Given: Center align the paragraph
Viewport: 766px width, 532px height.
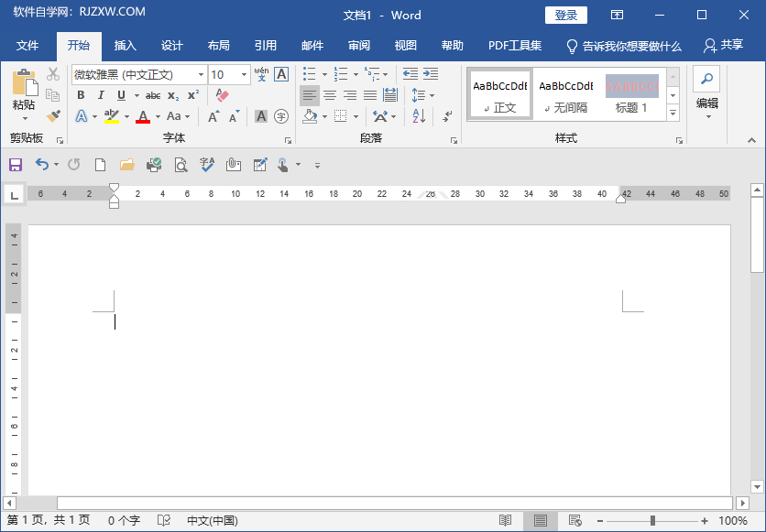Looking at the screenshot, I should pos(330,95).
